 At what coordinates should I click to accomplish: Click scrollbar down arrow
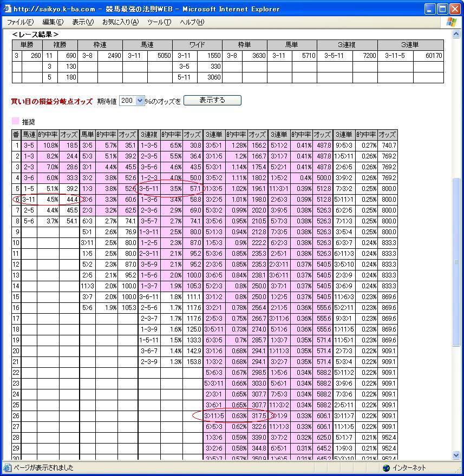tap(456, 455)
